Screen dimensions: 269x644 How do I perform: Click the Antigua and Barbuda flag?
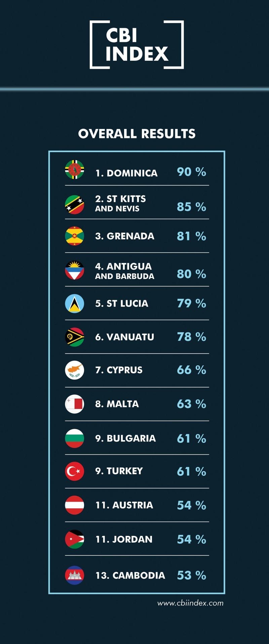(x=74, y=270)
